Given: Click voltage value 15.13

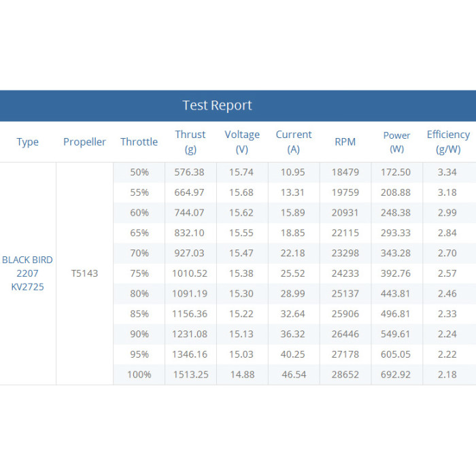Looking at the screenshot, I should 241,335.
